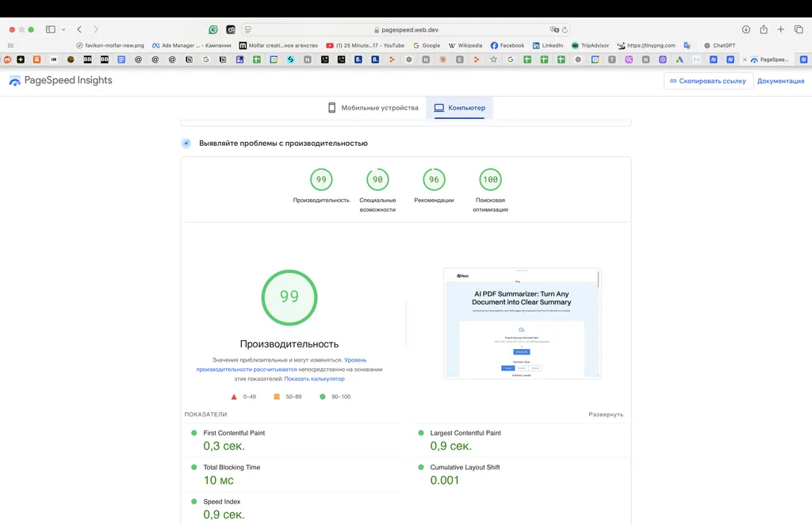
Task: Open the Google Translate bookmark icon
Action: (688, 45)
